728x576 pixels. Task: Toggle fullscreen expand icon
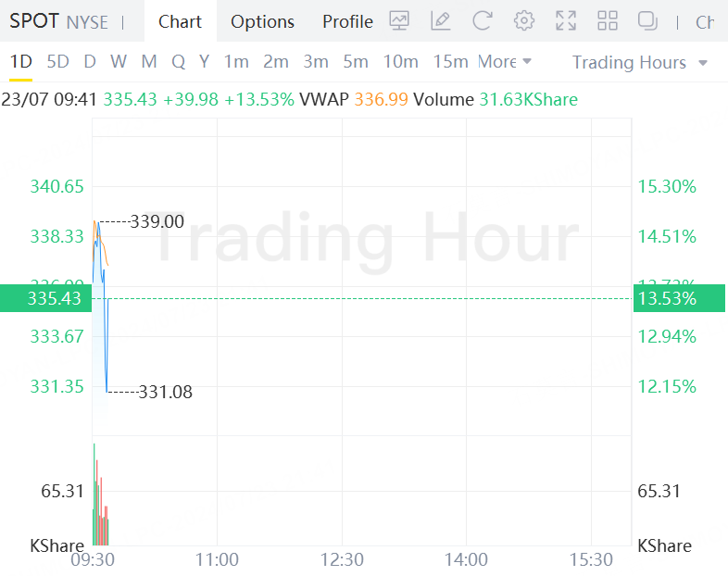(566, 21)
